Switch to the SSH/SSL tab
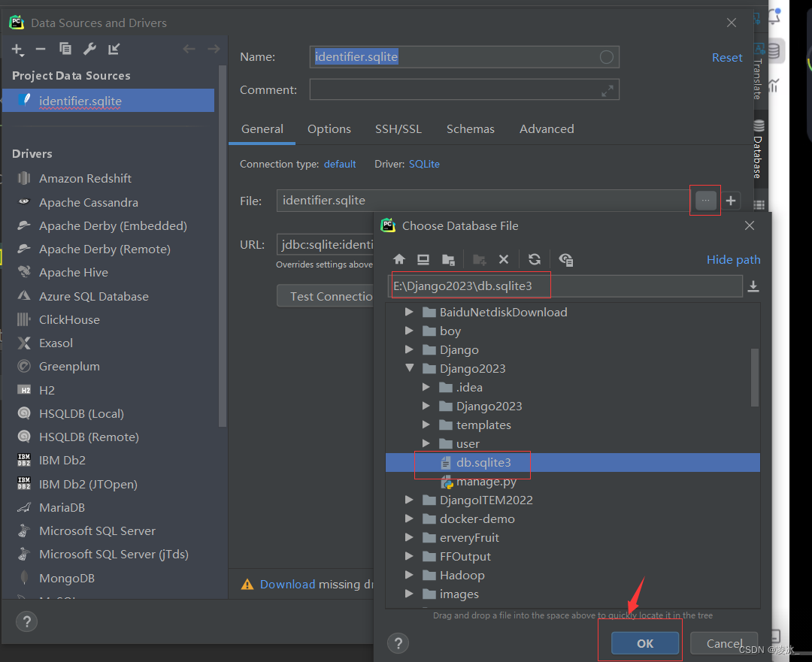 point(398,129)
